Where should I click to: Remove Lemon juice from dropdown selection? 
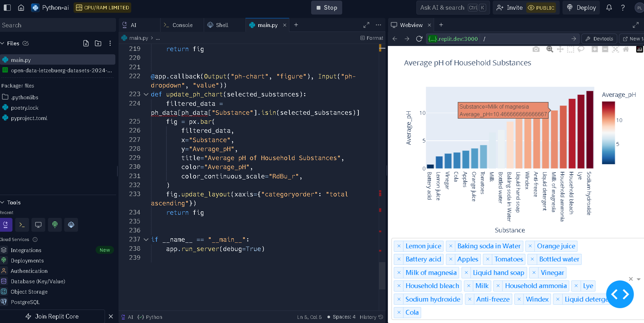coord(399,246)
